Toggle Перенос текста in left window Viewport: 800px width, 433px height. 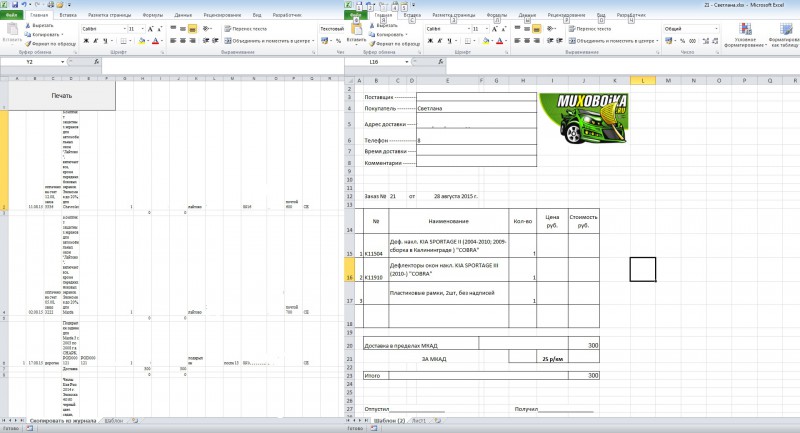[246, 29]
